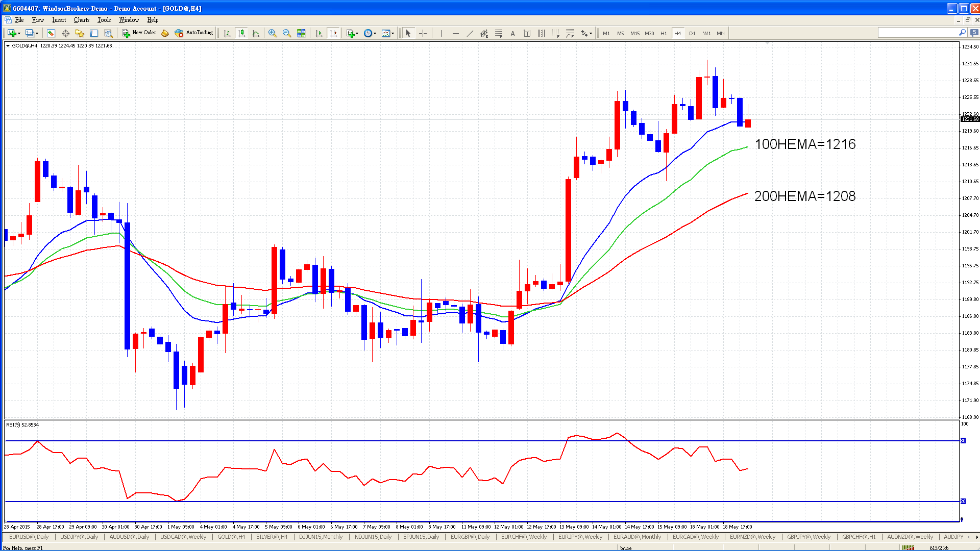Select the 100HEMA=1216 text label
Screen dimensions: 980x551
805,144
